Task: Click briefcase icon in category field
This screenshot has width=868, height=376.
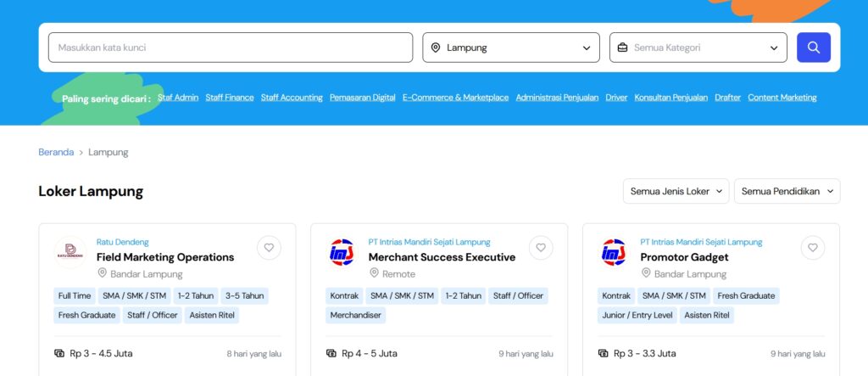Action: pyautogui.click(x=622, y=48)
